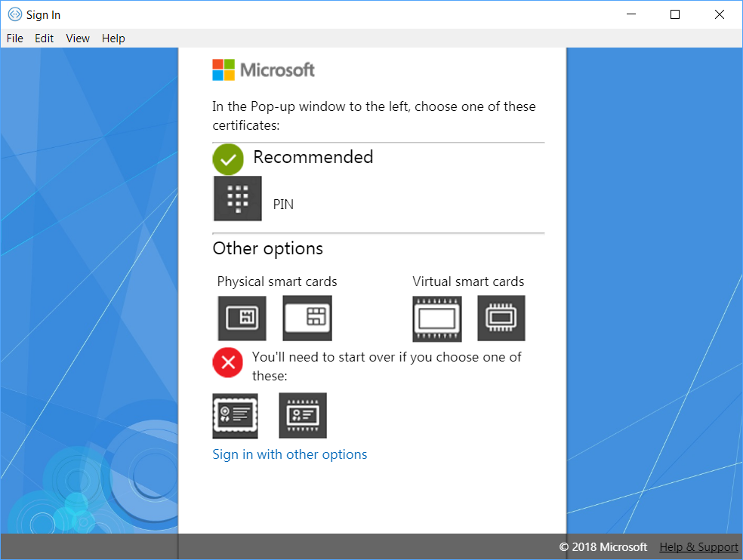
Task: Select the white physical smart card icon
Action: [307, 318]
